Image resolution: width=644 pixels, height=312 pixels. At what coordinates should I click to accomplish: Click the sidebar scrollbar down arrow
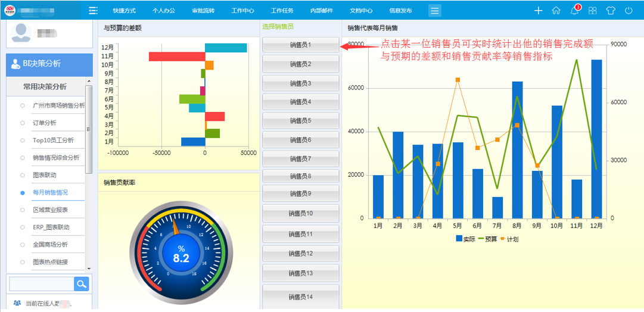tap(89, 268)
